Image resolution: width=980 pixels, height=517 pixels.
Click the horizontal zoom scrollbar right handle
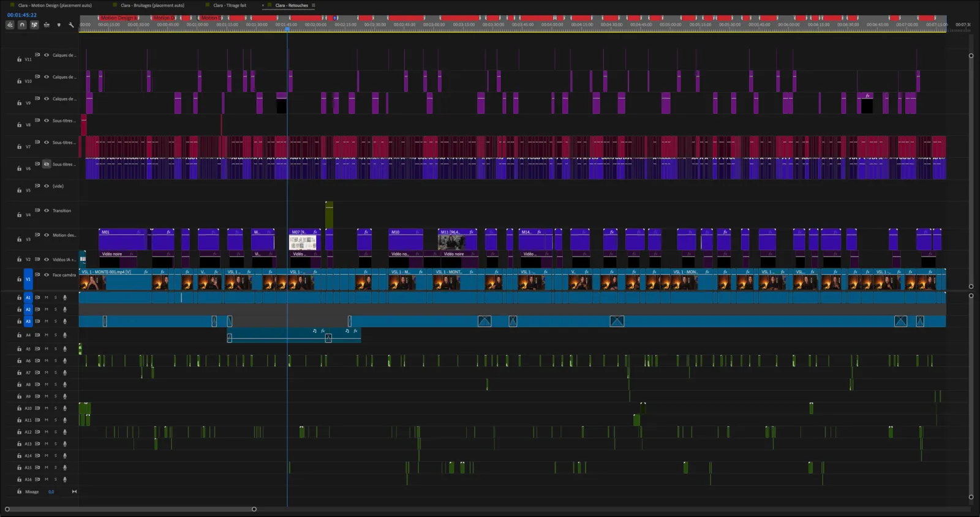(254, 509)
